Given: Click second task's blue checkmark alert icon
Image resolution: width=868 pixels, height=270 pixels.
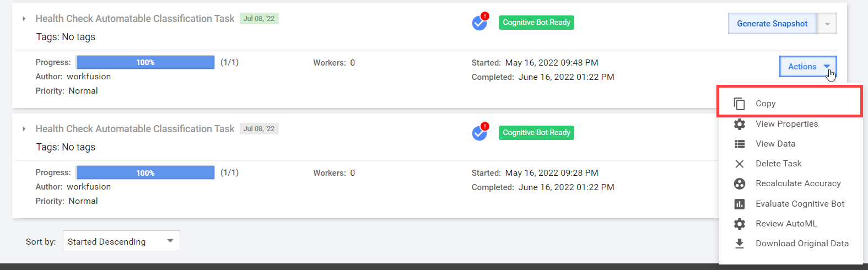Looking at the screenshot, I should [x=480, y=133].
